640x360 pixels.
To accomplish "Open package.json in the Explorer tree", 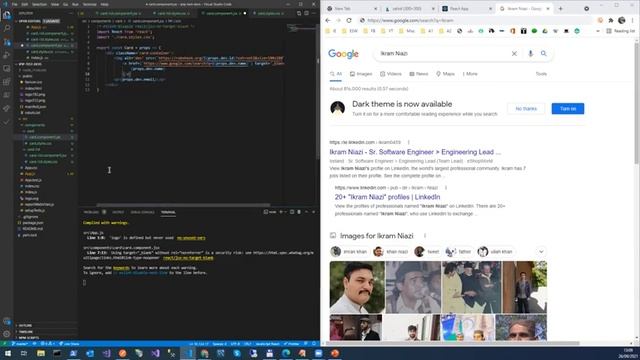I will click(33, 223).
